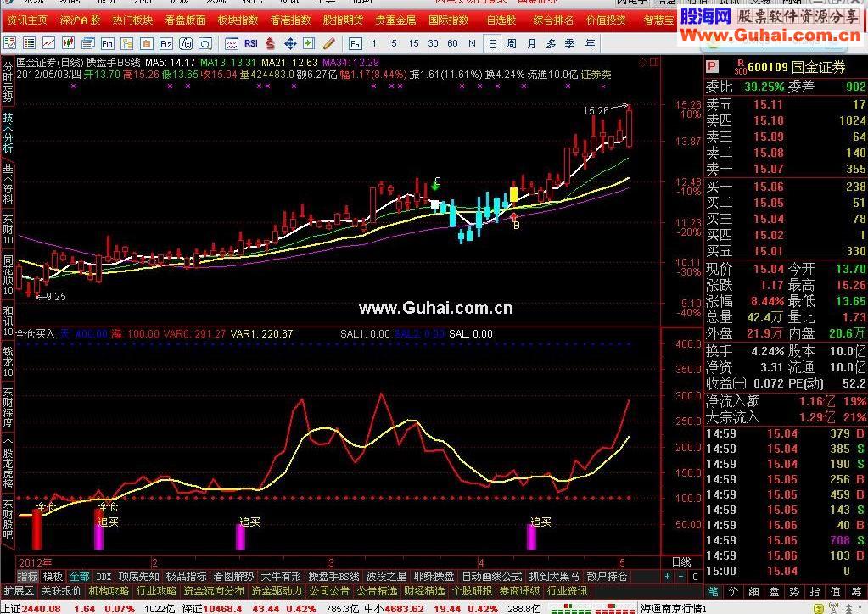Click the multi-window layout icon

[x=87, y=43]
